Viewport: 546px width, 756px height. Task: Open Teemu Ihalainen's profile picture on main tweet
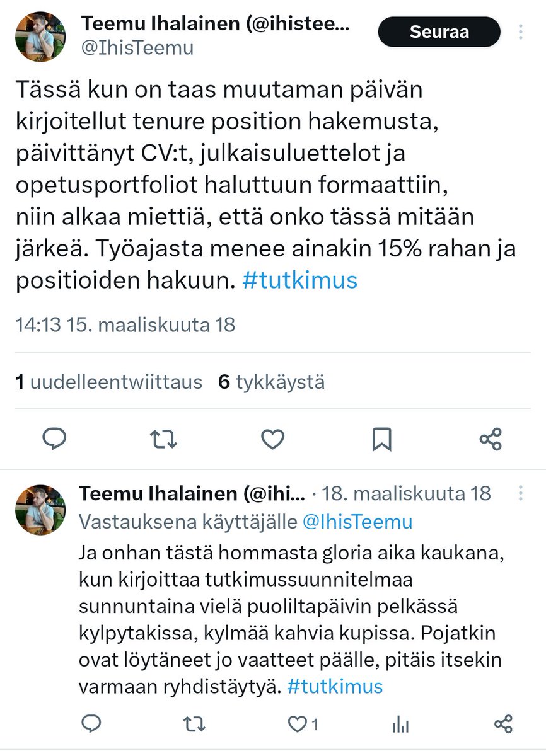41,36
